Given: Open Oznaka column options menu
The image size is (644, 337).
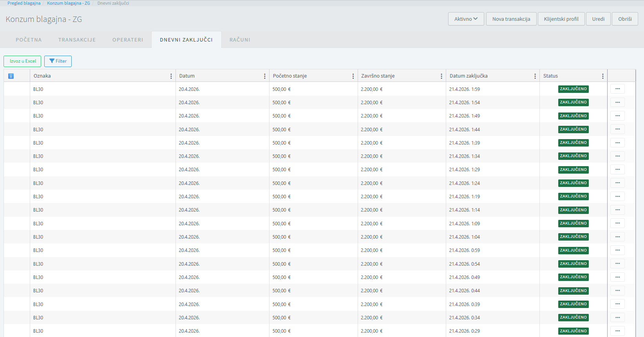Looking at the screenshot, I should click(x=171, y=76).
